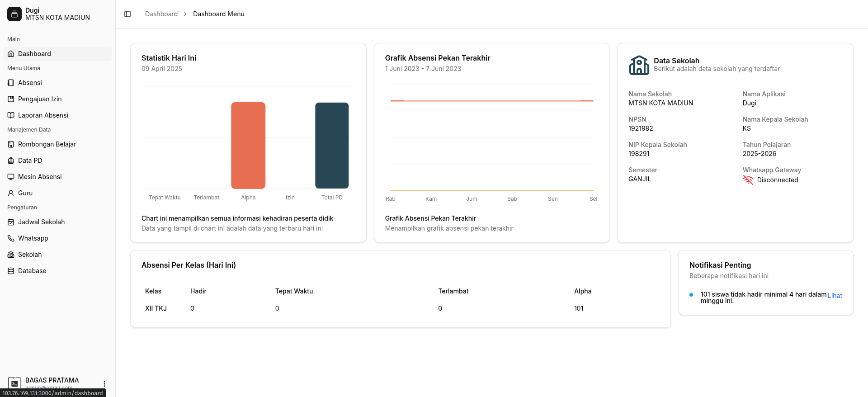Open user menu three-dot button

coord(104,383)
